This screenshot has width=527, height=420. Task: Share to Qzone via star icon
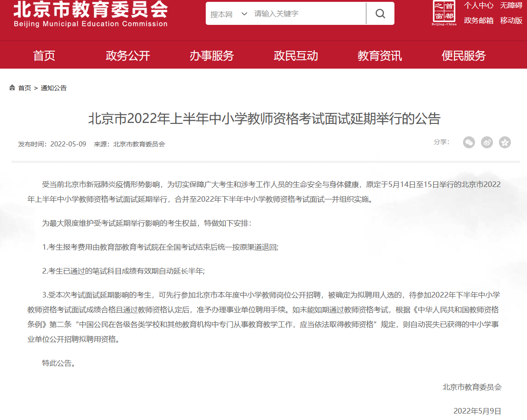pyautogui.click(x=505, y=143)
